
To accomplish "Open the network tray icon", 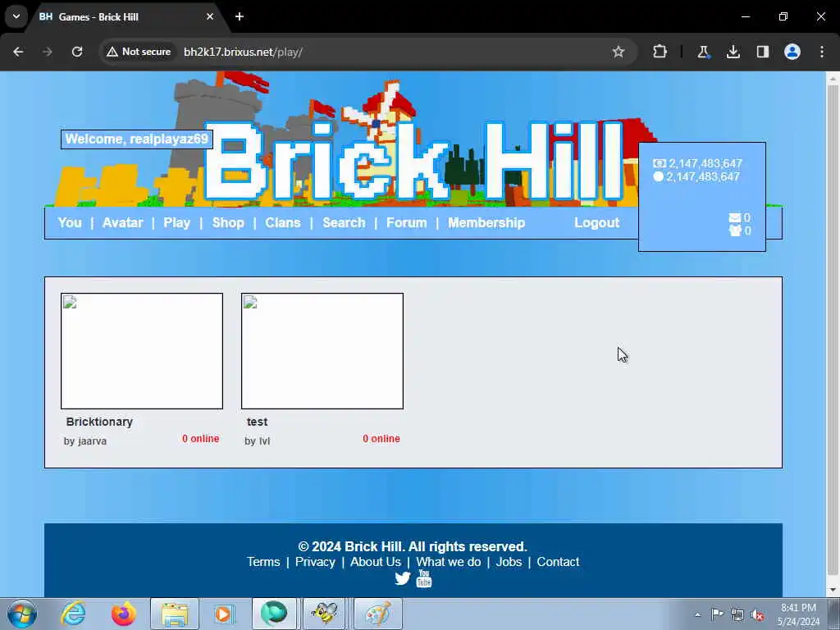I will coord(737,614).
